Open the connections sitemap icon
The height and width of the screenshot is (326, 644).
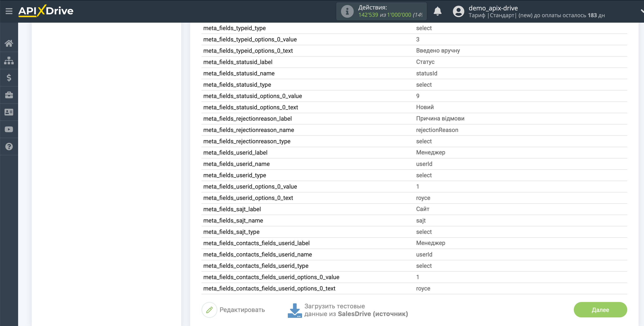tap(9, 60)
